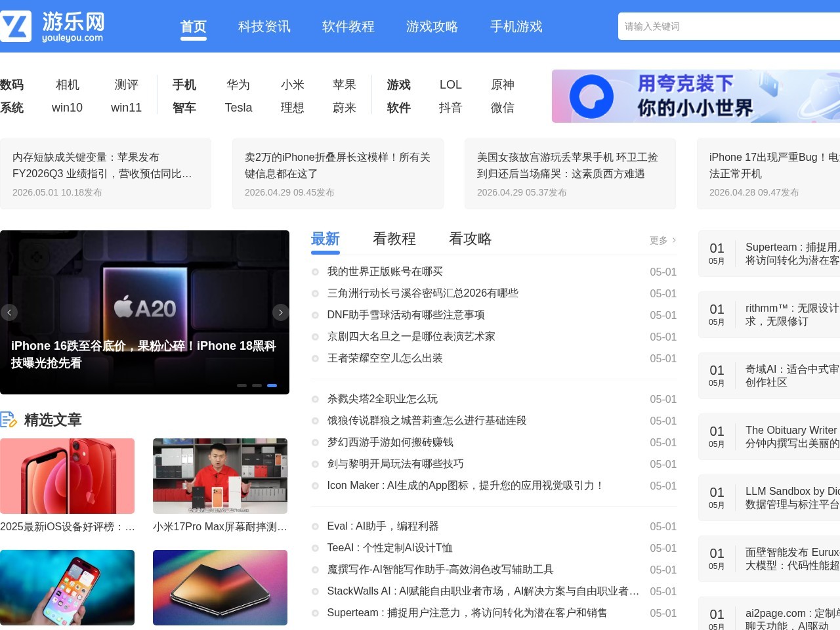Focus the keyword search field
This screenshot has height=630, width=840.
point(729,26)
